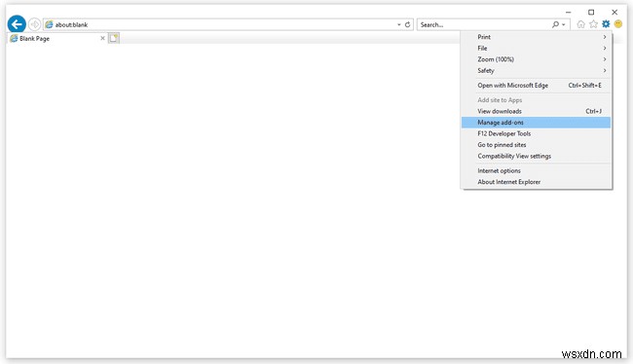Open Compatibility View settings
633x364 pixels.
(537, 156)
